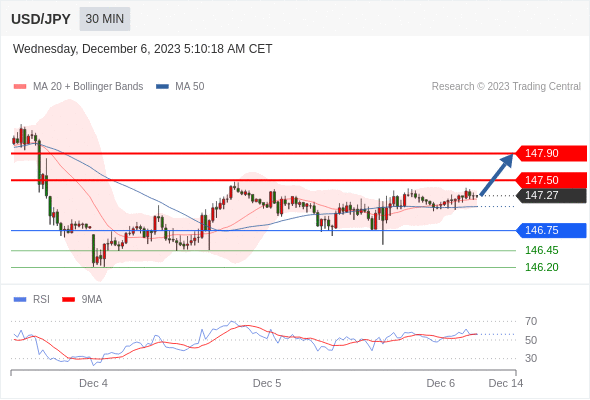Screen dimensions: 590x400
Task: Click the black 147.27 current price tag
Action: pos(551,195)
